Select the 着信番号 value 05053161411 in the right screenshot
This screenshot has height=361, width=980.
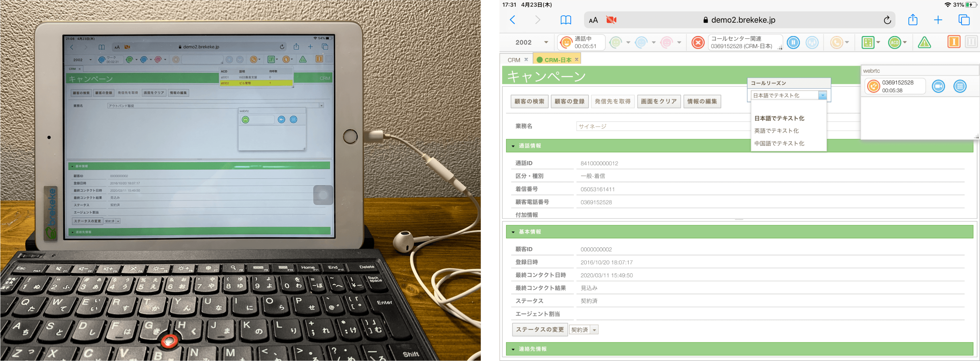click(597, 189)
